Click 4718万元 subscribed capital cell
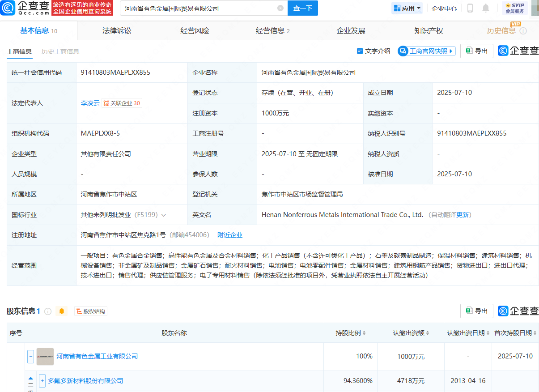The width and height of the screenshot is (539, 392). (411, 381)
